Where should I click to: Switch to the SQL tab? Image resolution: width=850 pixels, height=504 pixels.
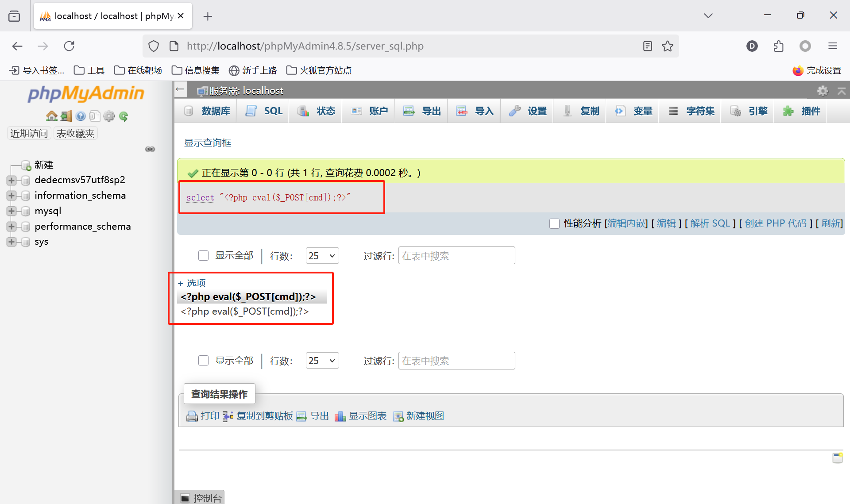coord(264,111)
